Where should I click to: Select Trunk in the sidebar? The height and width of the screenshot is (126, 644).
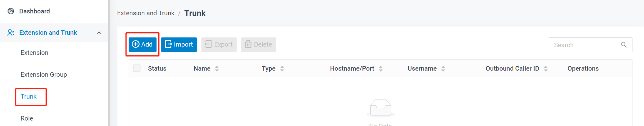pyautogui.click(x=29, y=96)
